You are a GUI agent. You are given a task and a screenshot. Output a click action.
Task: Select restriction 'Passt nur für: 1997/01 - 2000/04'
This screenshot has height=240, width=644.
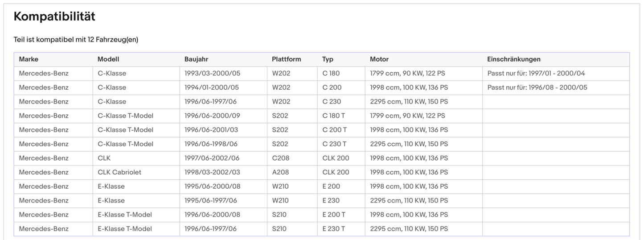[x=536, y=73]
